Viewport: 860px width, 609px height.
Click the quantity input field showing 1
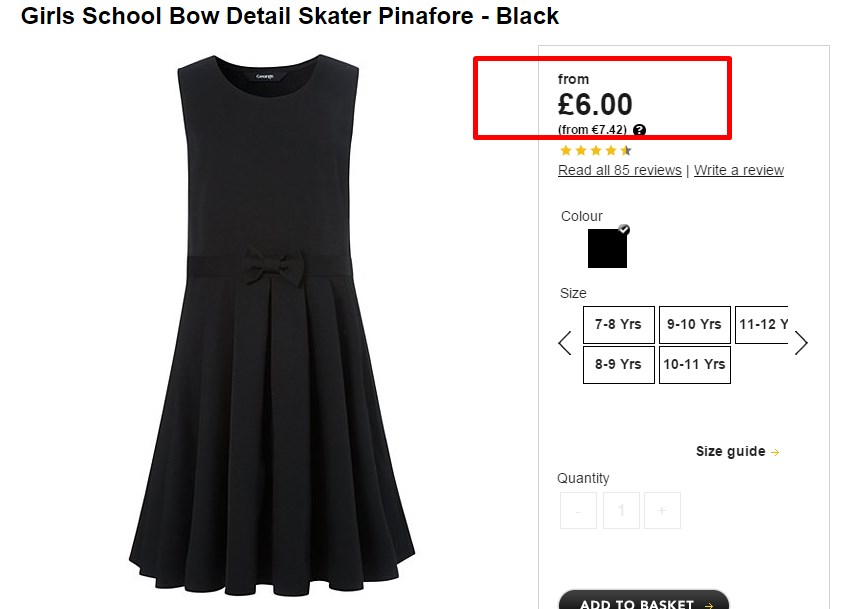pos(621,511)
